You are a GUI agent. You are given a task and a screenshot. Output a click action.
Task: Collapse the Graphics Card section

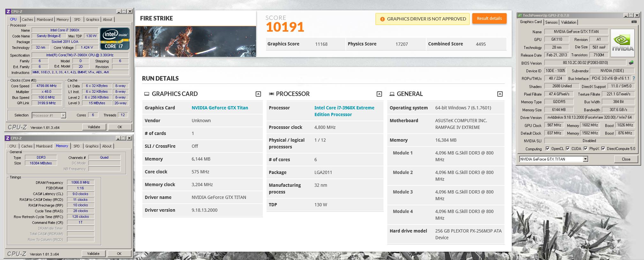pyautogui.click(x=258, y=94)
